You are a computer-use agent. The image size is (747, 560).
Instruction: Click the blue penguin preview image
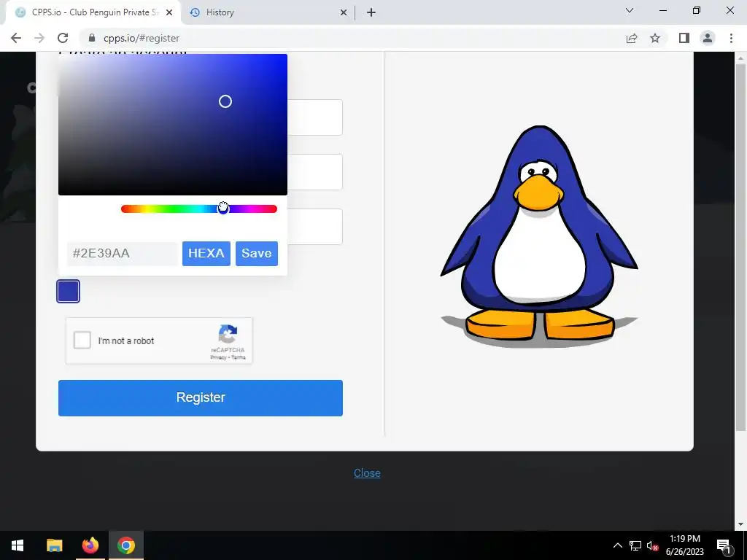(539, 236)
